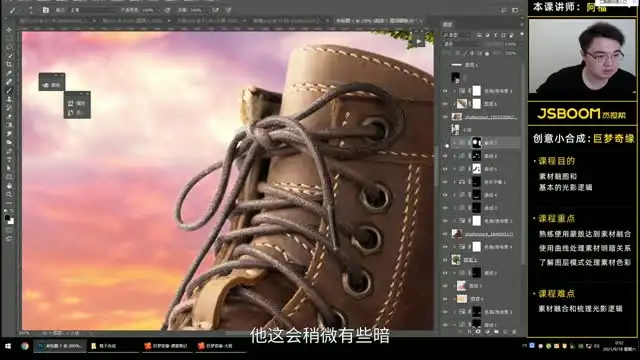Select the Eraser tool

(x=9, y=116)
